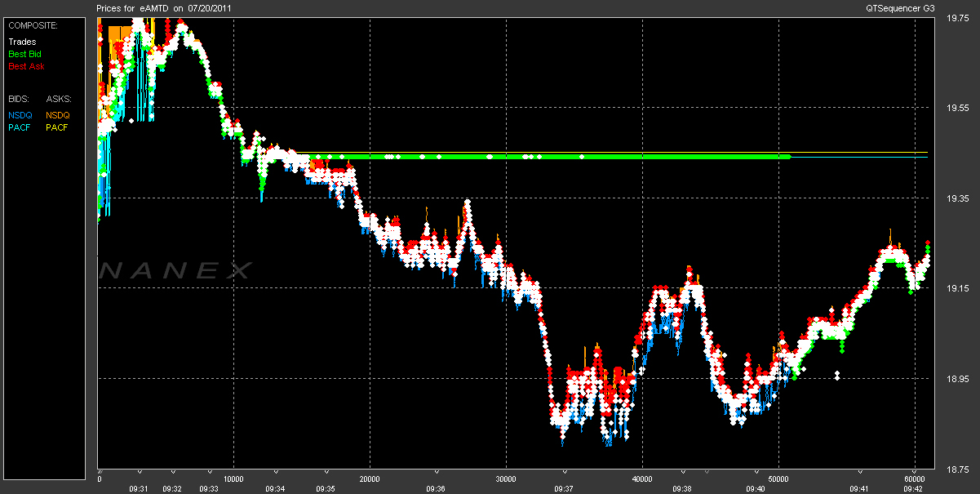Select the blue NSDQ entry under BIDS
This screenshot has width=980, height=494.
pos(20,115)
